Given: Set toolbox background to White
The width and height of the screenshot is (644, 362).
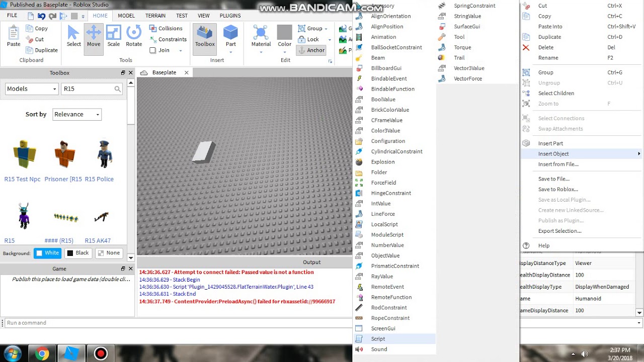Looking at the screenshot, I should point(47,253).
